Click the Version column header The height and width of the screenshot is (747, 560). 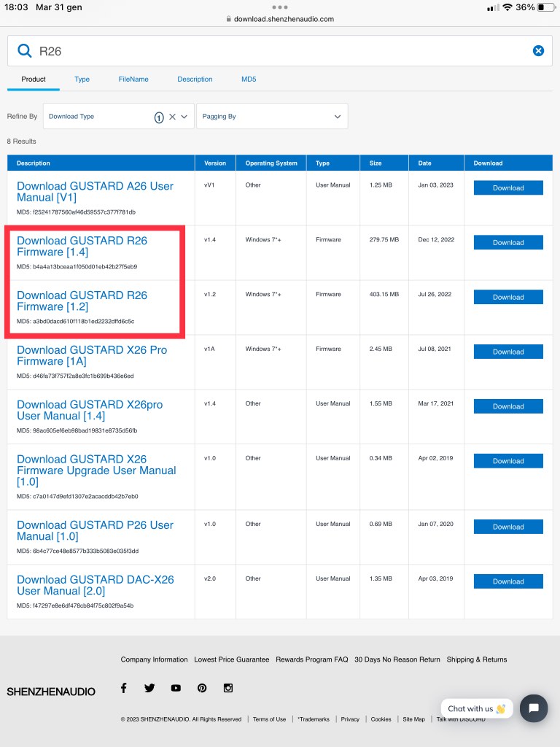pos(215,163)
